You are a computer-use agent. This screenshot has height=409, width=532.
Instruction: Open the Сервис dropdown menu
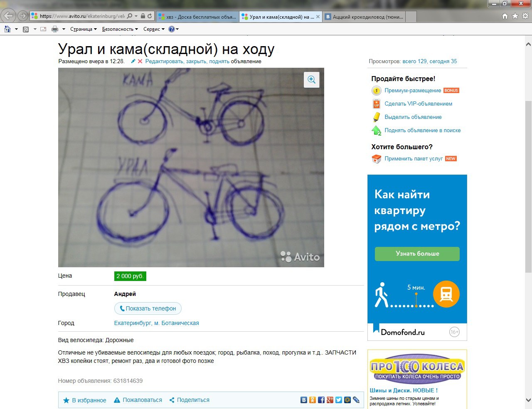click(x=154, y=29)
